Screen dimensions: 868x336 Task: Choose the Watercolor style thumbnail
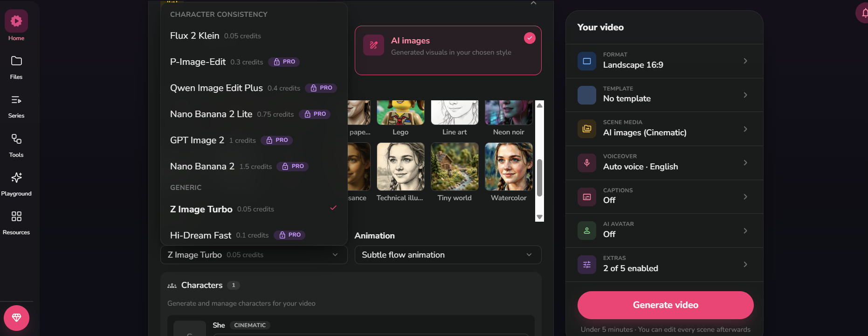[x=509, y=167]
